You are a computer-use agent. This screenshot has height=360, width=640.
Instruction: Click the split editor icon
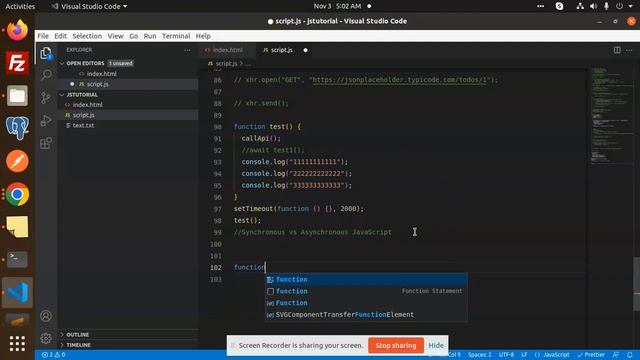click(x=617, y=50)
